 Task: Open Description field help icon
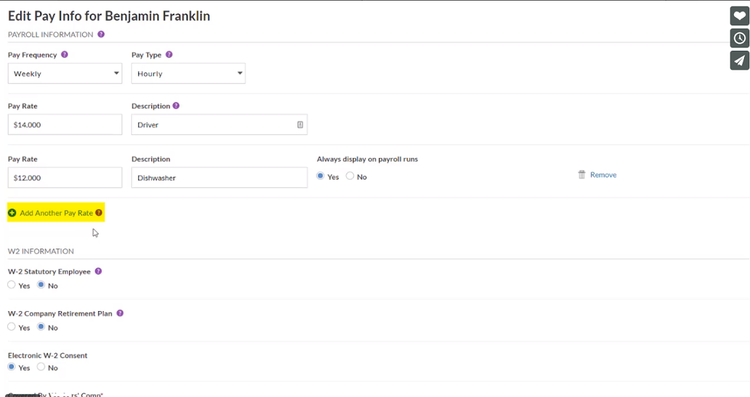pos(176,106)
